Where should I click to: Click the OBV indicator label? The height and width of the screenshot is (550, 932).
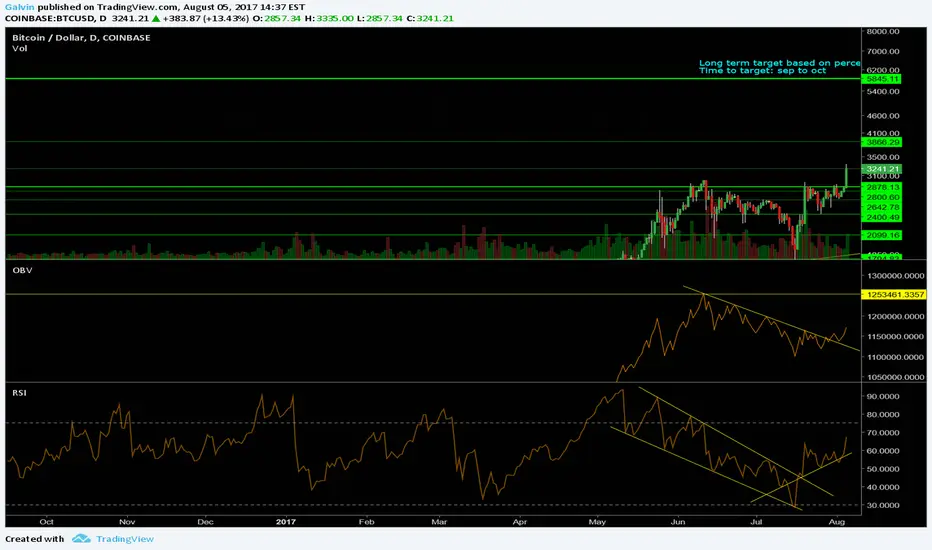tap(22, 271)
